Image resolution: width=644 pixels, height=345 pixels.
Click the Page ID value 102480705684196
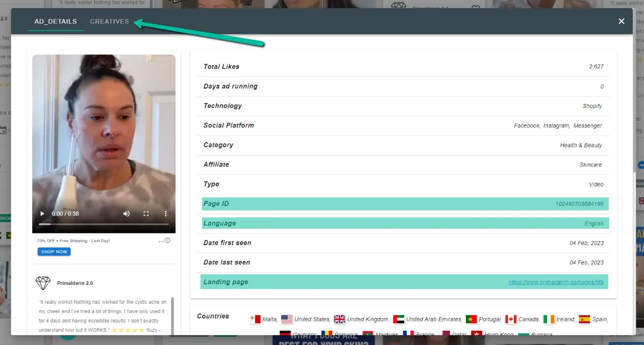[580, 204]
